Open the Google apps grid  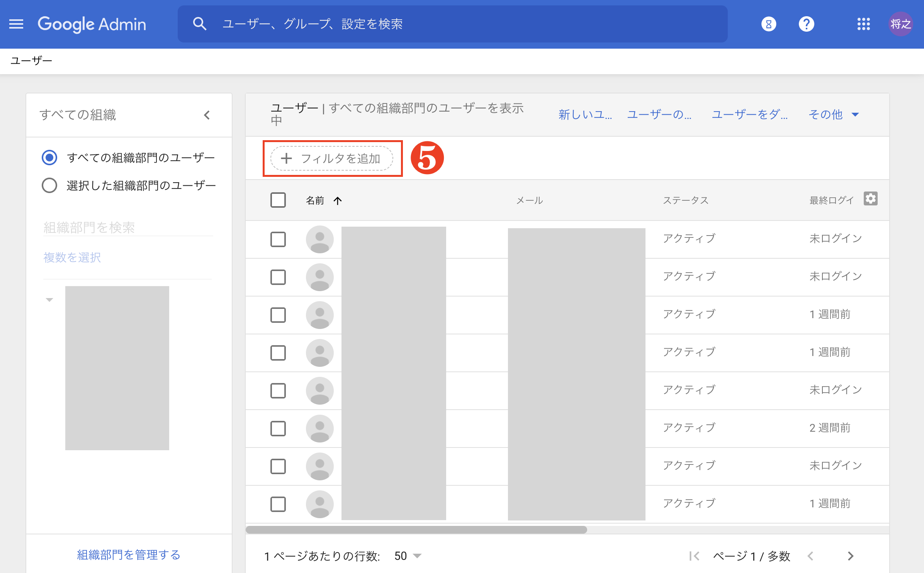863,24
